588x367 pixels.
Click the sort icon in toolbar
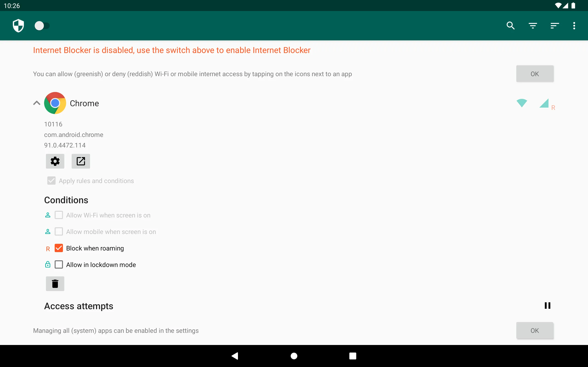[x=554, y=26]
